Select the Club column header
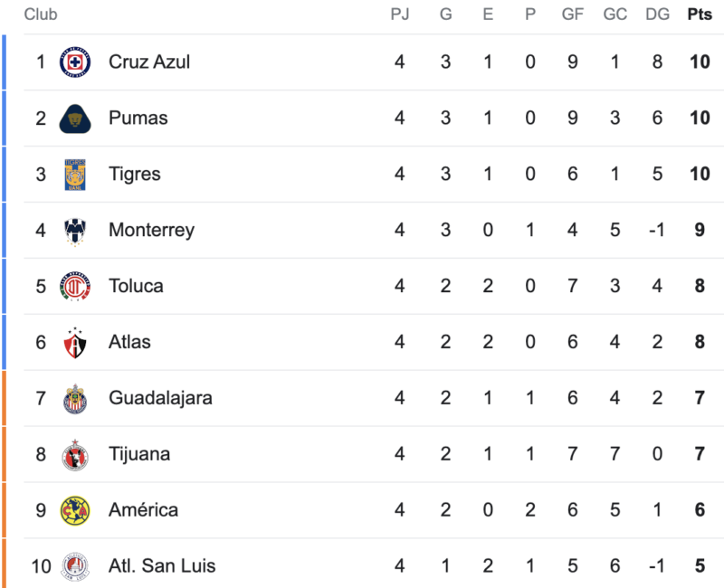Screen dimensions: 724x588 [41, 14]
